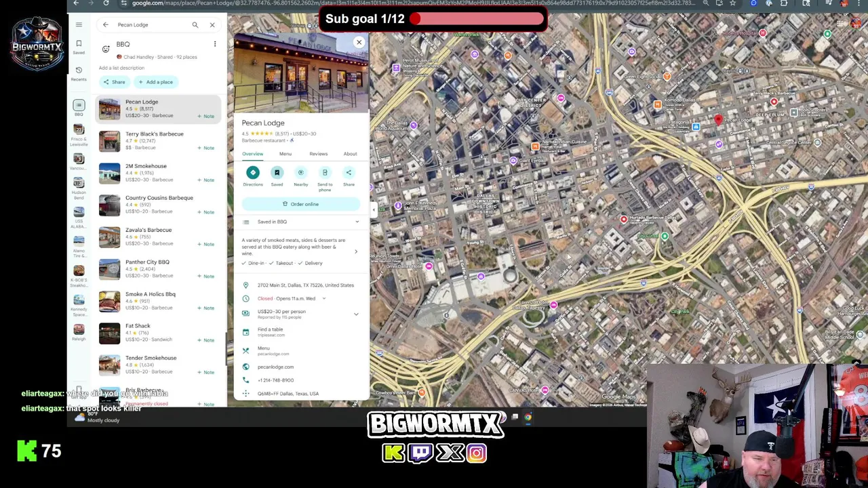
Task: Click the Share icon in place panel
Action: click(x=349, y=173)
